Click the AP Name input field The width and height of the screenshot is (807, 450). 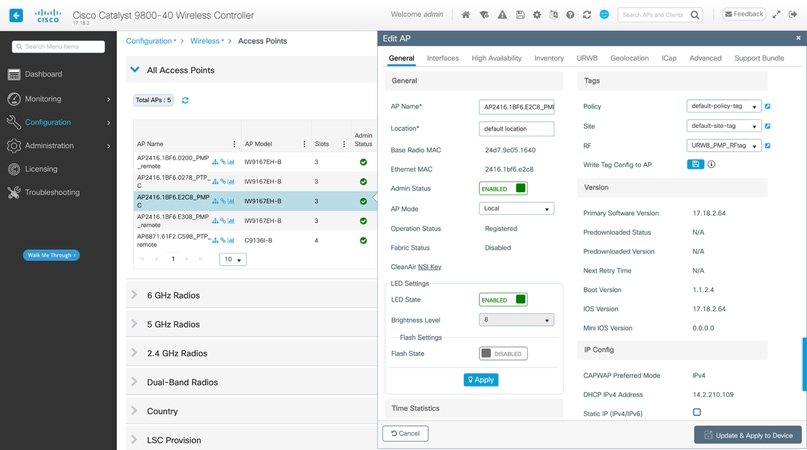click(x=516, y=107)
